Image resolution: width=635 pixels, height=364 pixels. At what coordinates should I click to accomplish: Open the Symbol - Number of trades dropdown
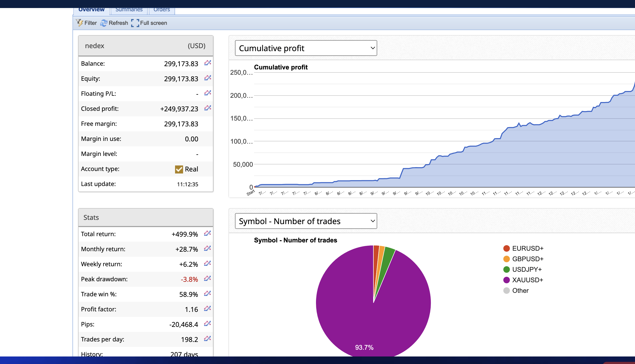(x=306, y=221)
